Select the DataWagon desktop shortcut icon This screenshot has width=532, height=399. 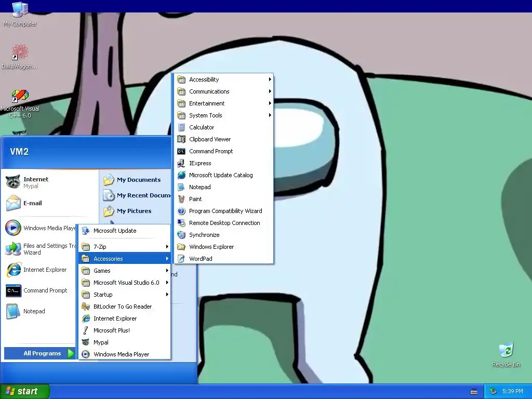click(20, 56)
